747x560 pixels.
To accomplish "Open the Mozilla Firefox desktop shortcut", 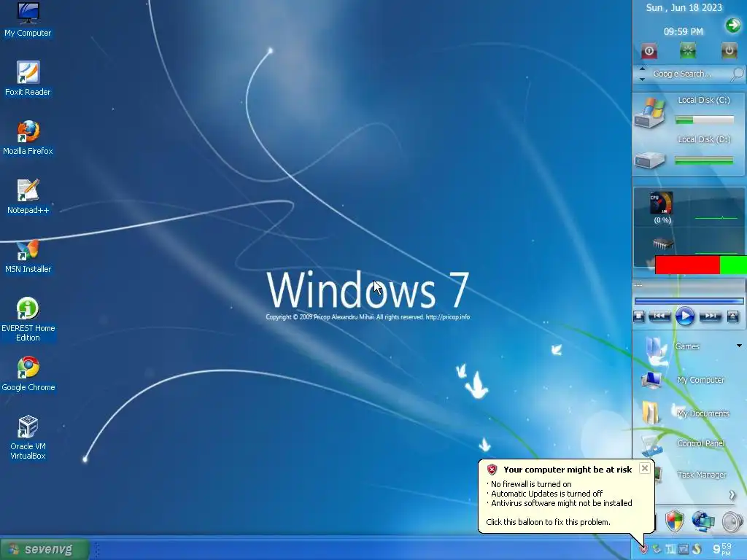I will pos(28,138).
